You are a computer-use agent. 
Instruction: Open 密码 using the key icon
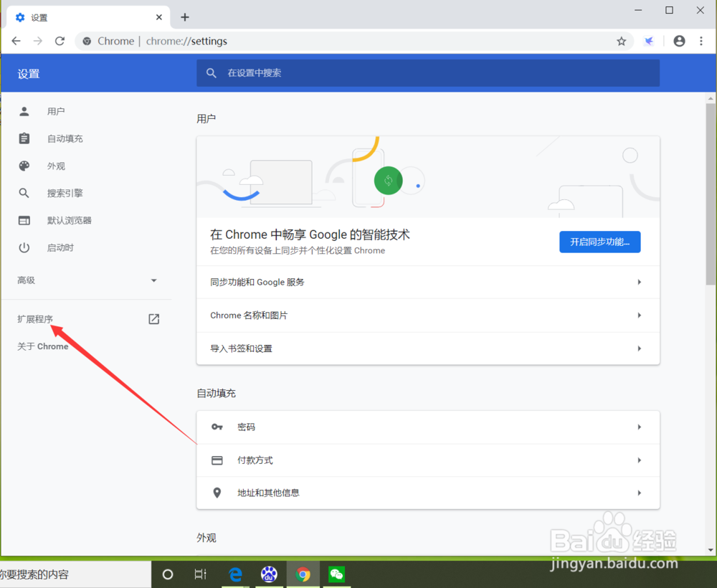[217, 427]
